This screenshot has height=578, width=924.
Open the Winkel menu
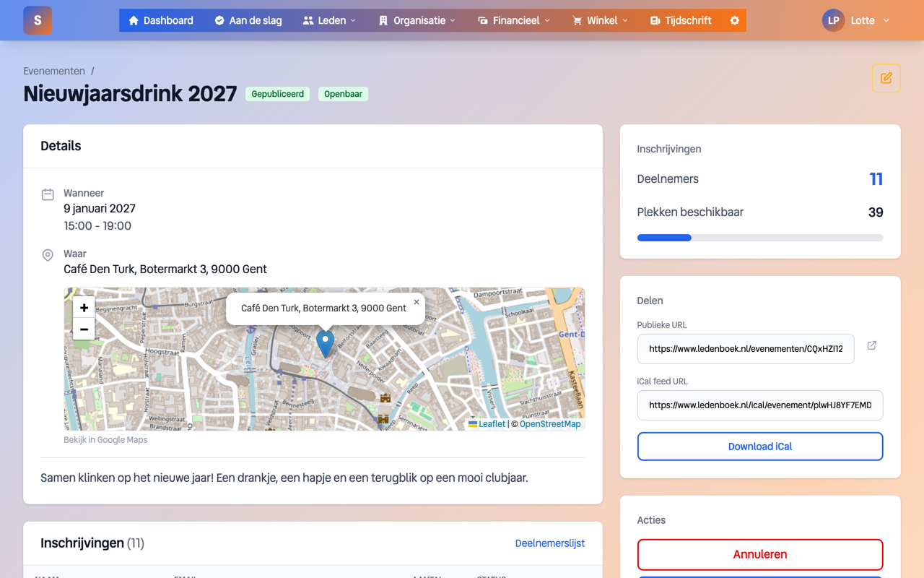coord(600,20)
